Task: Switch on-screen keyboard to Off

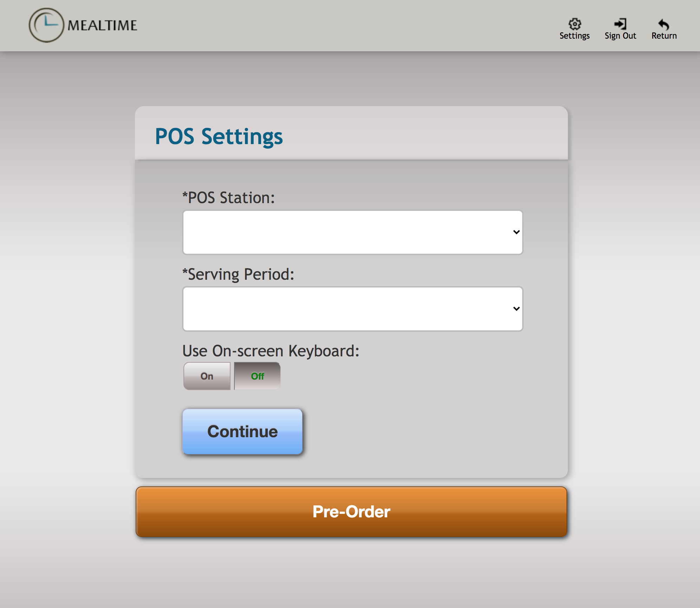Action: [257, 376]
